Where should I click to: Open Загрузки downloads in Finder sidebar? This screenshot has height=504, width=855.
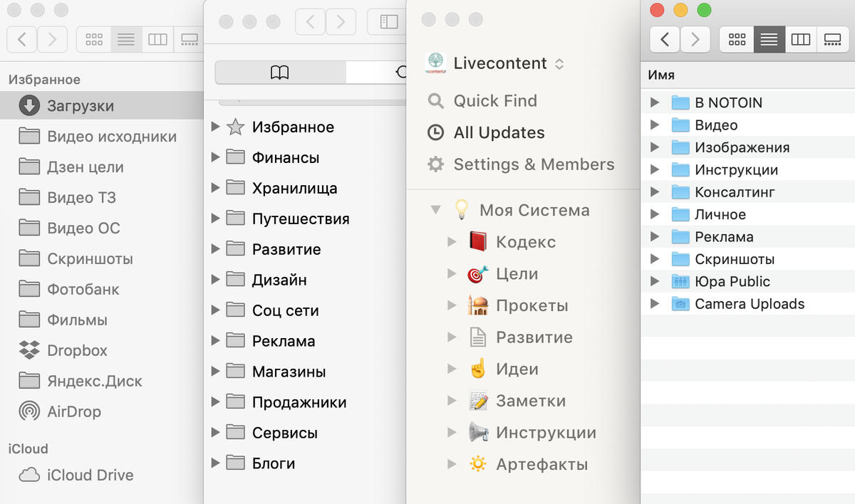pos(80,106)
